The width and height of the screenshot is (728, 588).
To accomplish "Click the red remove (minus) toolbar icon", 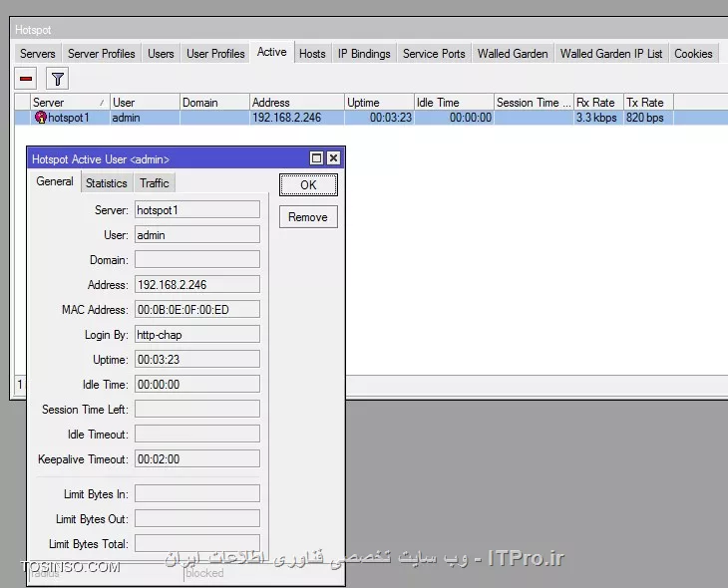I will [x=26, y=79].
